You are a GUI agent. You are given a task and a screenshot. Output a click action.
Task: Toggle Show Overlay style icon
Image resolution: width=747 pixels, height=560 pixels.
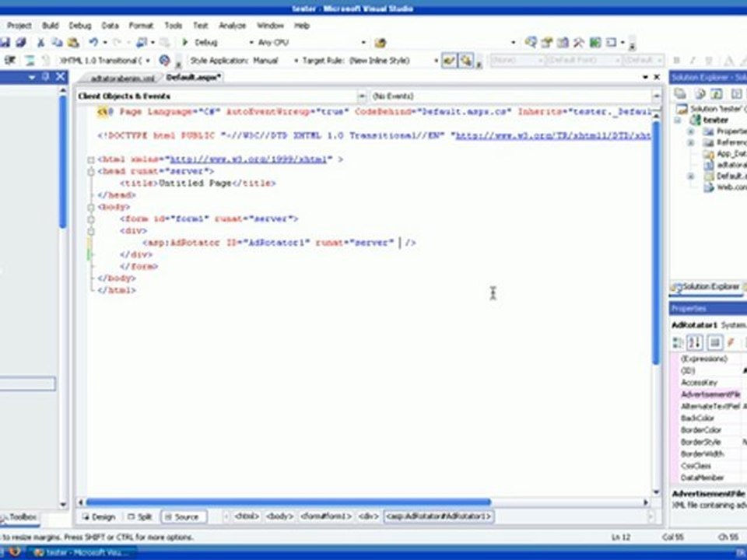point(449,61)
